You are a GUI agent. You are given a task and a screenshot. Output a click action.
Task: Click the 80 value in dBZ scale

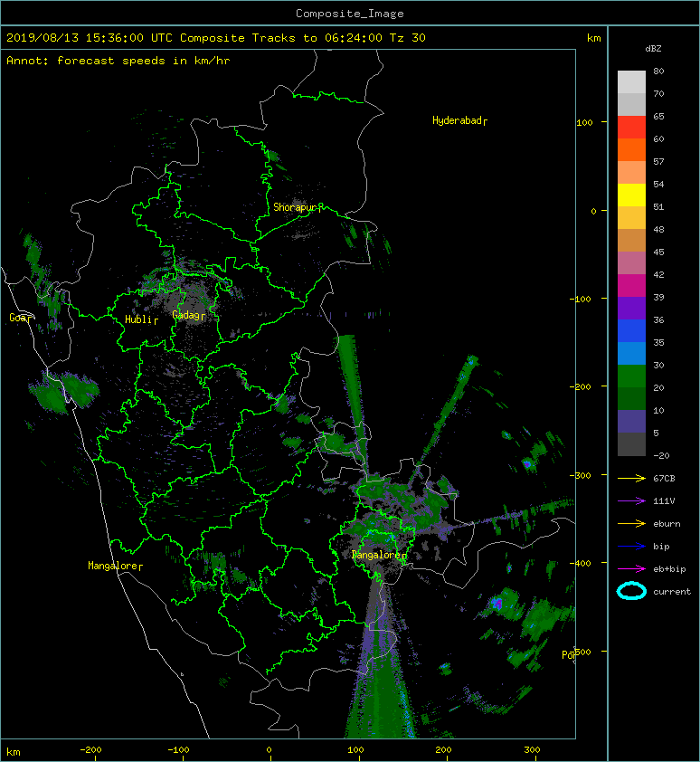pyautogui.click(x=658, y=71)
